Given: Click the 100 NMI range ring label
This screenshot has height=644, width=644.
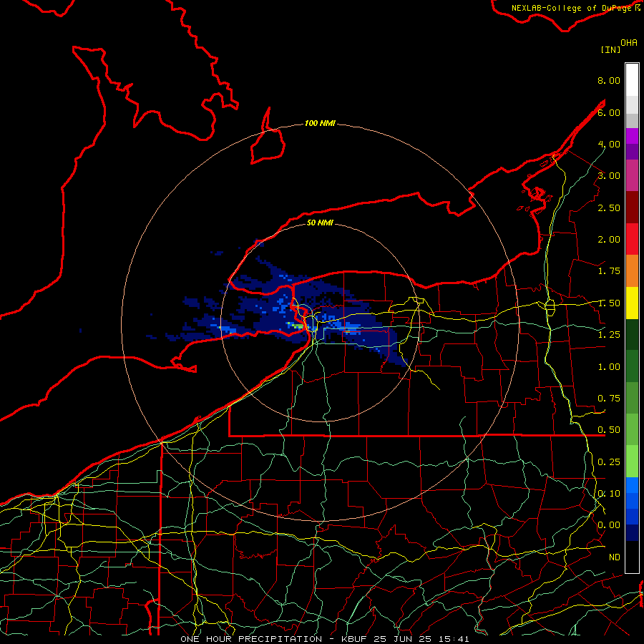Looking at the screenshot, I should [x=320, y=123].
